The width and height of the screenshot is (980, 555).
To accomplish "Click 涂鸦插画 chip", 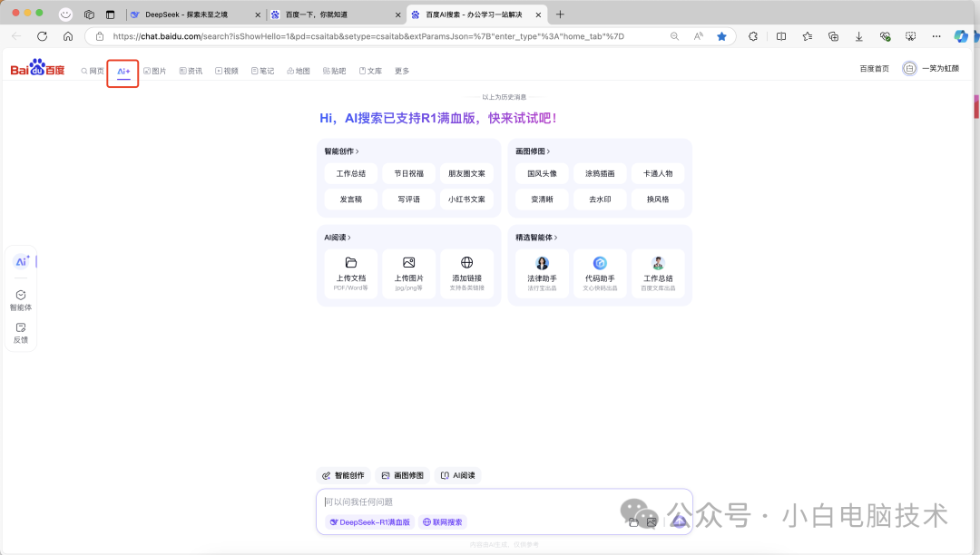I will coord(600,173).
